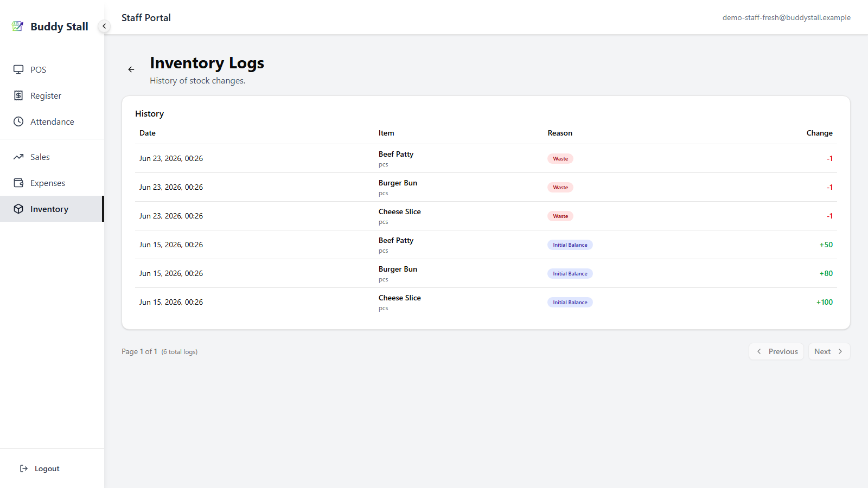Open the POS menu item
This screenshot has height=488, width=868.
point(52,69)
